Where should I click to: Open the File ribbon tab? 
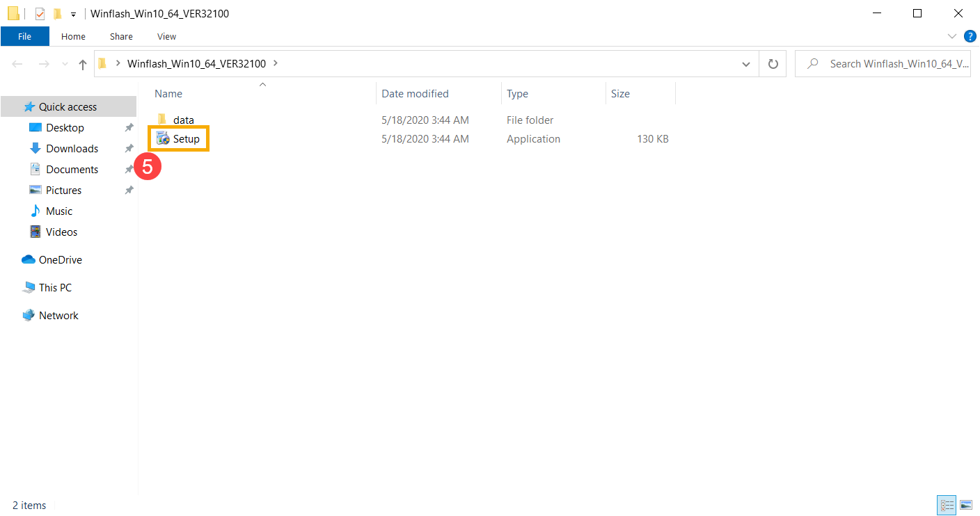(x=24, y=36)
